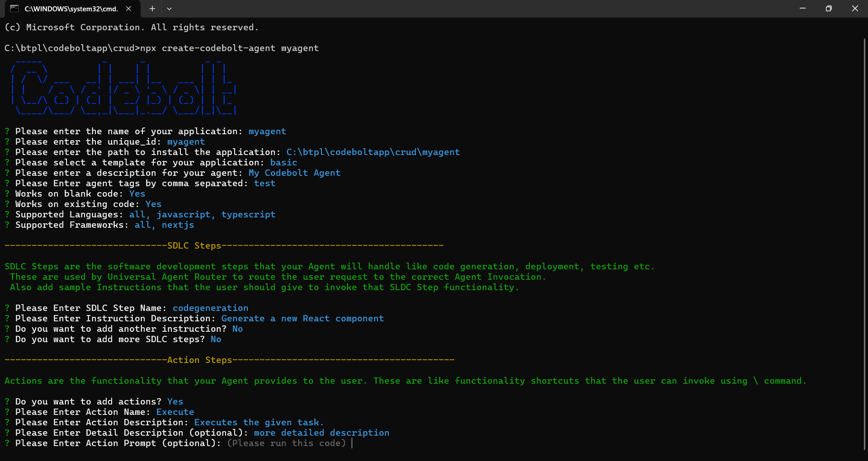Click the 'SDLC Steps are the software development' paragraph
868x461 pixels.
click(x=330, y=277)
